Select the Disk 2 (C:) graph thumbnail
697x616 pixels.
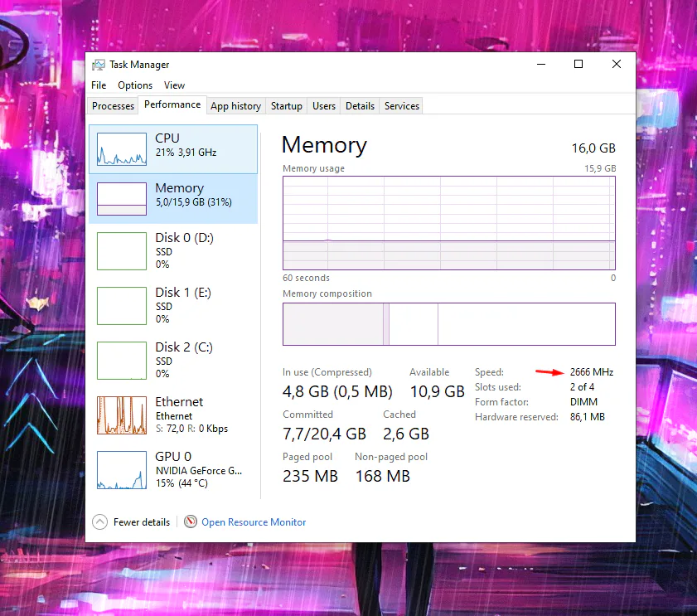[x=122, y=361]
